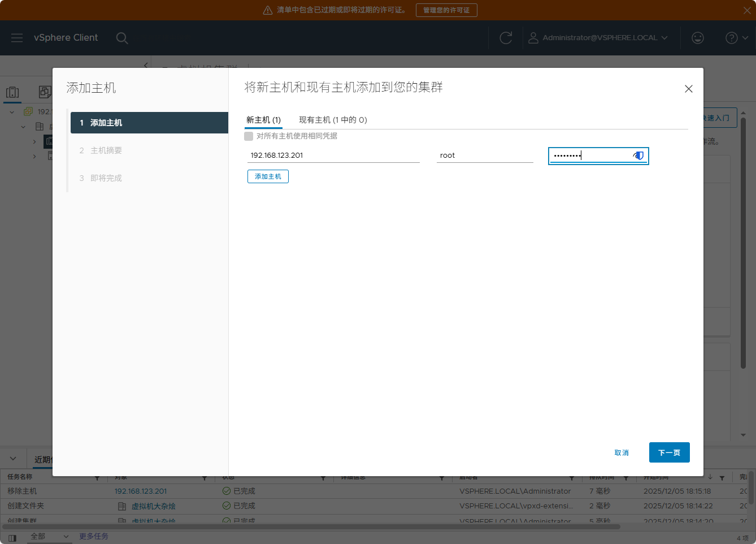Toggle use same credentials for all hosts
This screenshot has height=544, width=756.
pos(249,136)
